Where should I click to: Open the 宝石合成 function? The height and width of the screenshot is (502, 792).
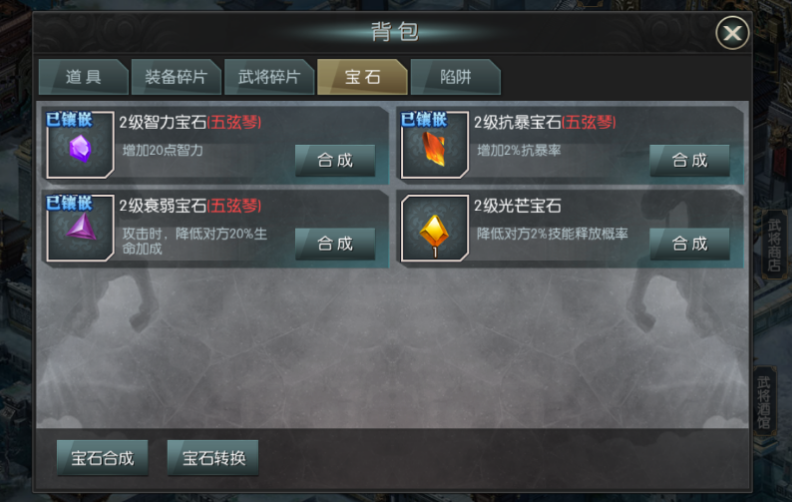coord(103,458)
